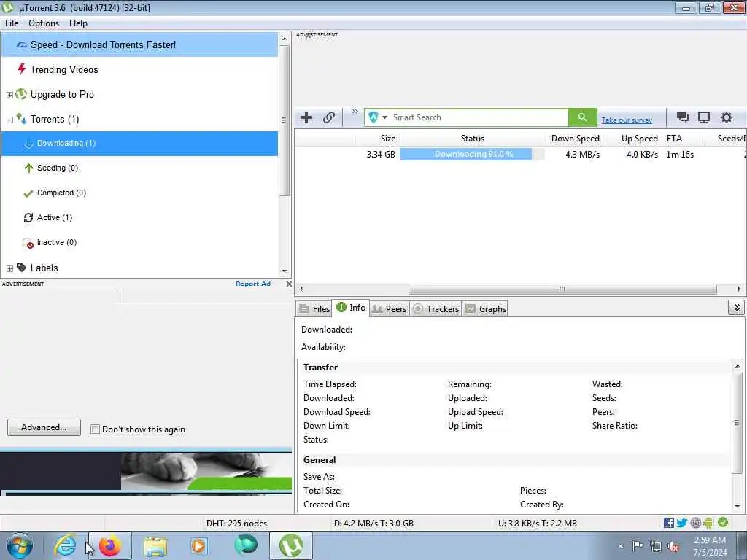The image size is (747, 560).
Task: Sort by the Status column header
Action: (472, 139)
